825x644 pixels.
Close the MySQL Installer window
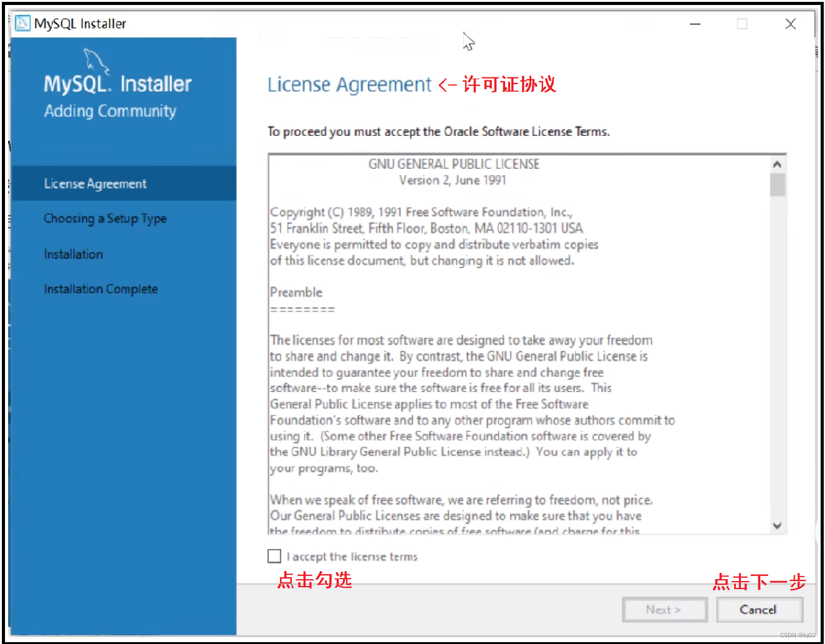pyautogui.click(x=791, y=24)
